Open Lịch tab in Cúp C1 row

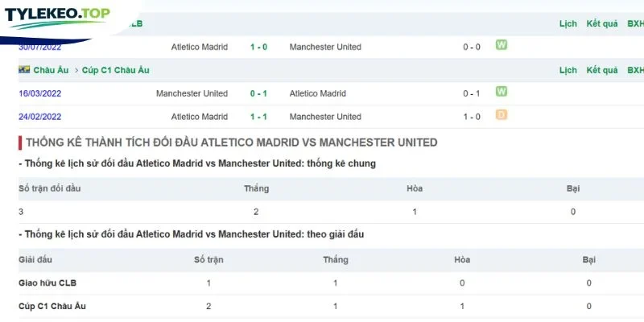coord(568,70)
